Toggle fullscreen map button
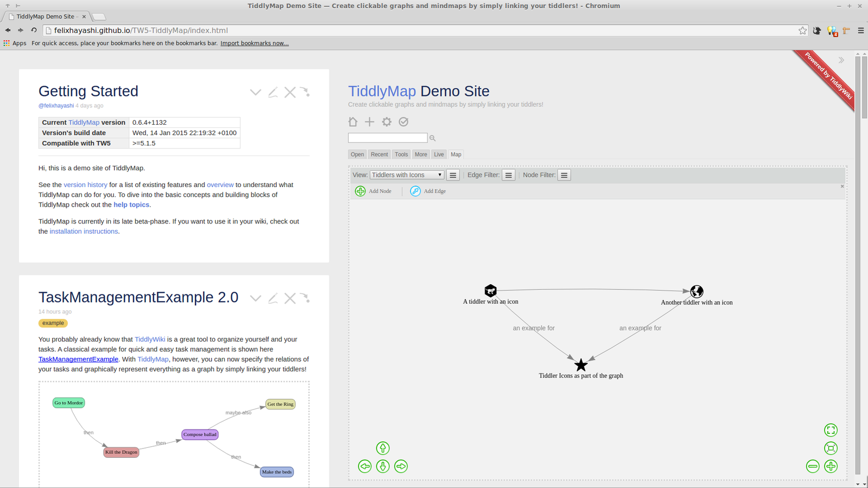Image resolution: width=868 pixels, height=488 pixels. point(831,430)
